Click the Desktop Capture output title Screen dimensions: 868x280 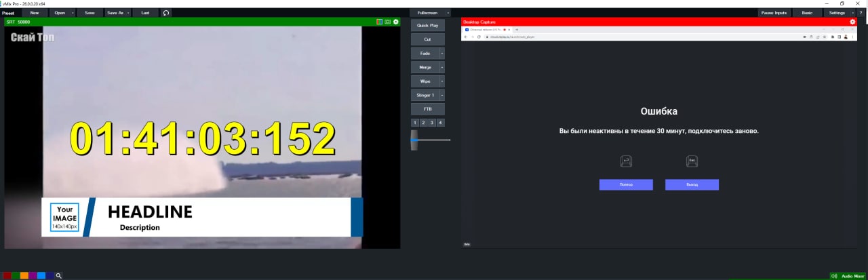[x=479, y=22]
